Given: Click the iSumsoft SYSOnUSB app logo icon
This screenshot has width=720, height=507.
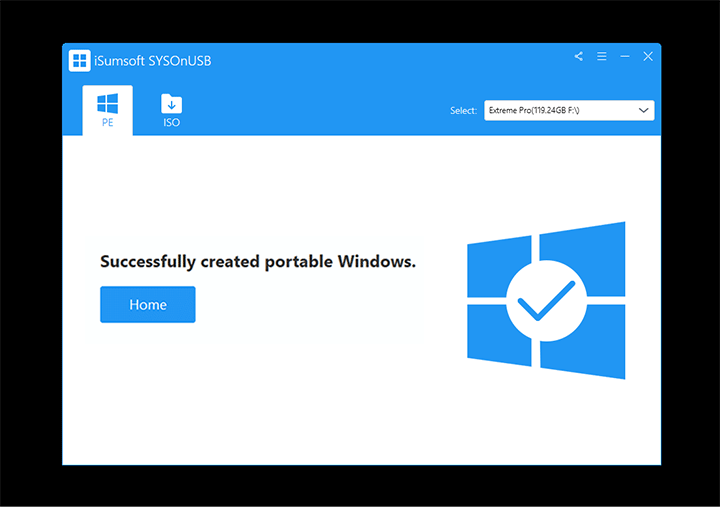Looking at the screenshot, I should (x=79, y=61).
